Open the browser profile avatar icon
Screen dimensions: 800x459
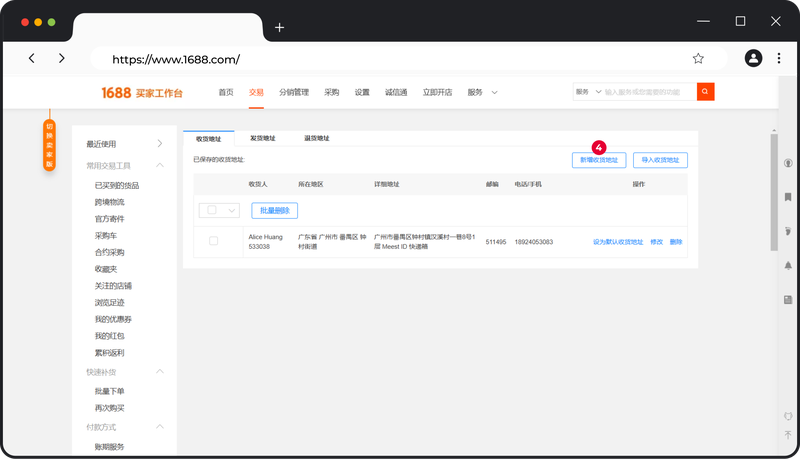coord(753,59)
